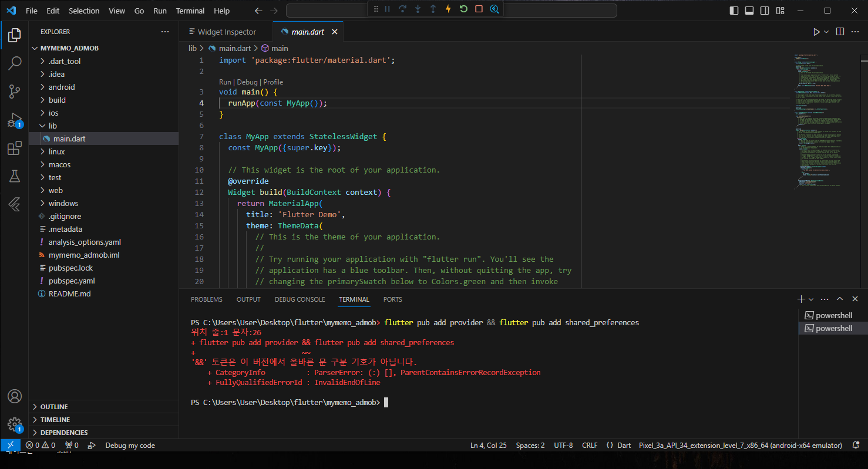
Task: Click the Run CodeLens link above main
Action: tap(225, 82)
